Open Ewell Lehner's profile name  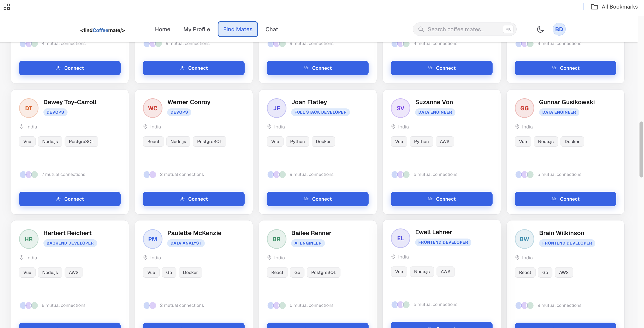[x=434, y=232]
